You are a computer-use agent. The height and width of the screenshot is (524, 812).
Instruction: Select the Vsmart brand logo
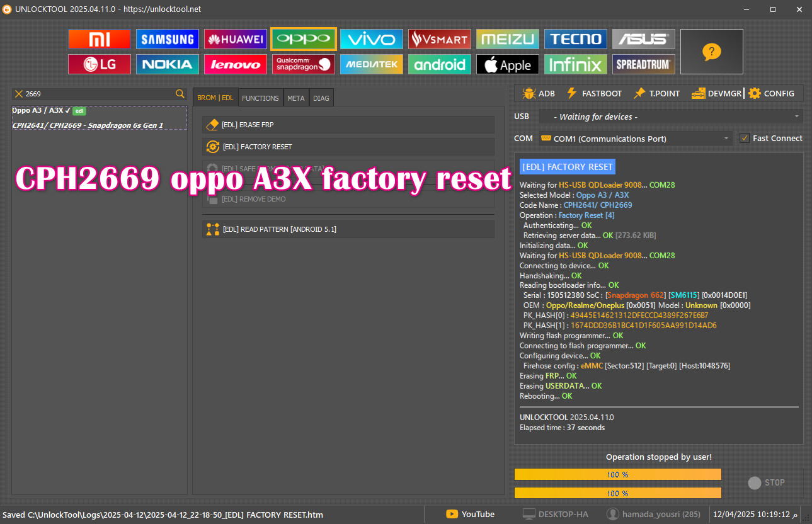pyautogui.click(x=440, y=39)
